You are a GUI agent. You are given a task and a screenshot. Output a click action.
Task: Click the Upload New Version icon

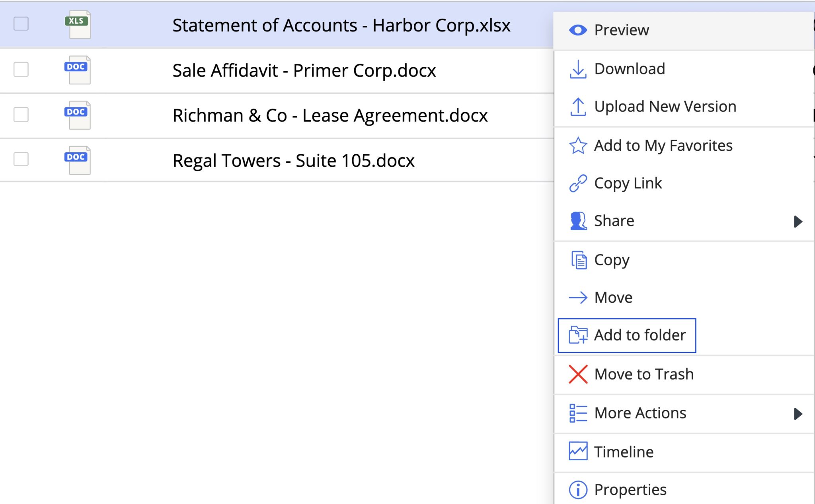[x=578, y=106]
